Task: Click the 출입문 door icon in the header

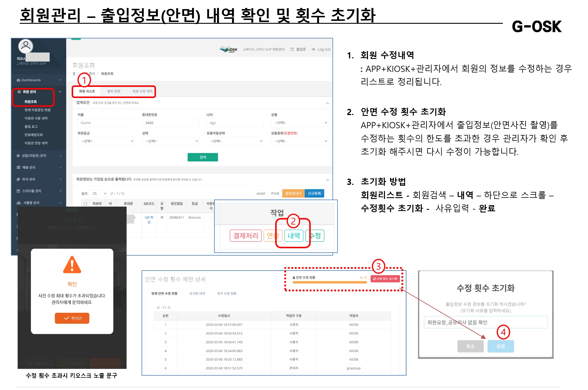Action: (292, 49)
